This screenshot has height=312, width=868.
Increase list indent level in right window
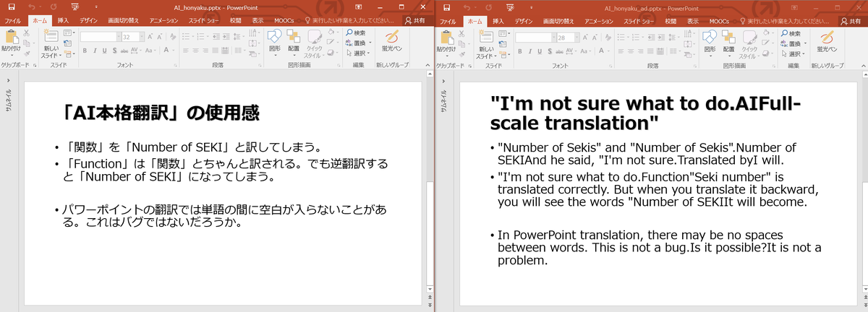point(662,38)
